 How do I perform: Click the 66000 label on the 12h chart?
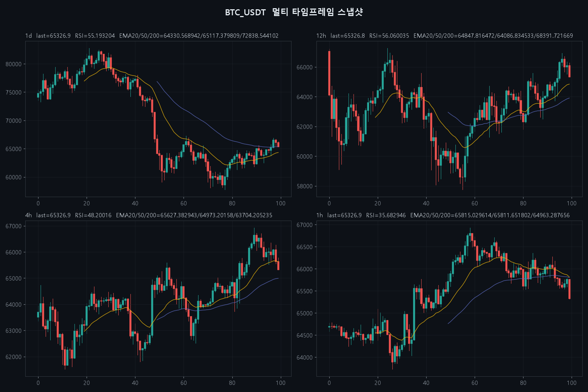(305, 67)
